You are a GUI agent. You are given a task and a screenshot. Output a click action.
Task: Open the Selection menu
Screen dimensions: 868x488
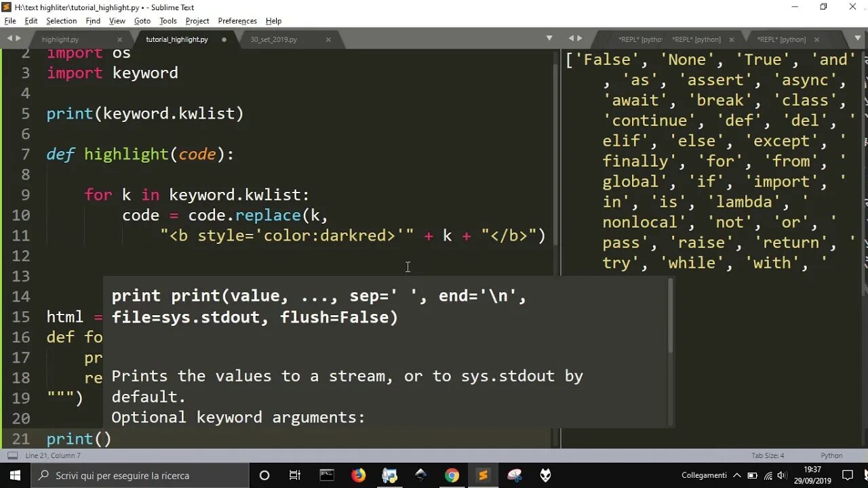pos(62,21)
